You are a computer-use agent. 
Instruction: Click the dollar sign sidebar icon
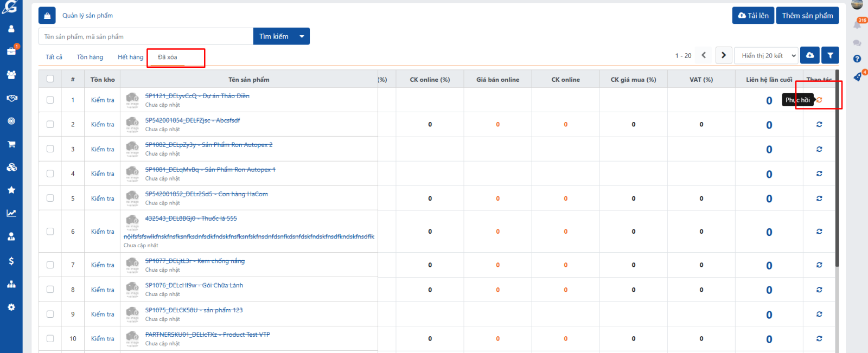click(11, 261)
